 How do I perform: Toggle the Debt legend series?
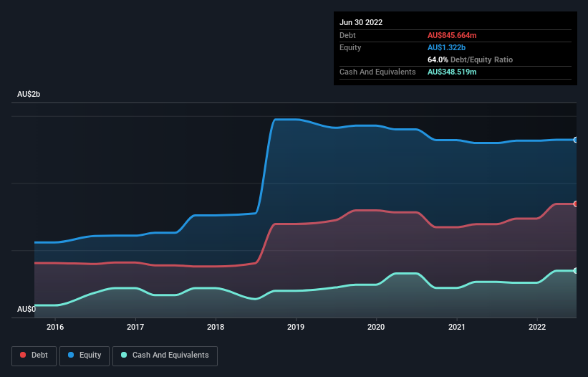32,355
